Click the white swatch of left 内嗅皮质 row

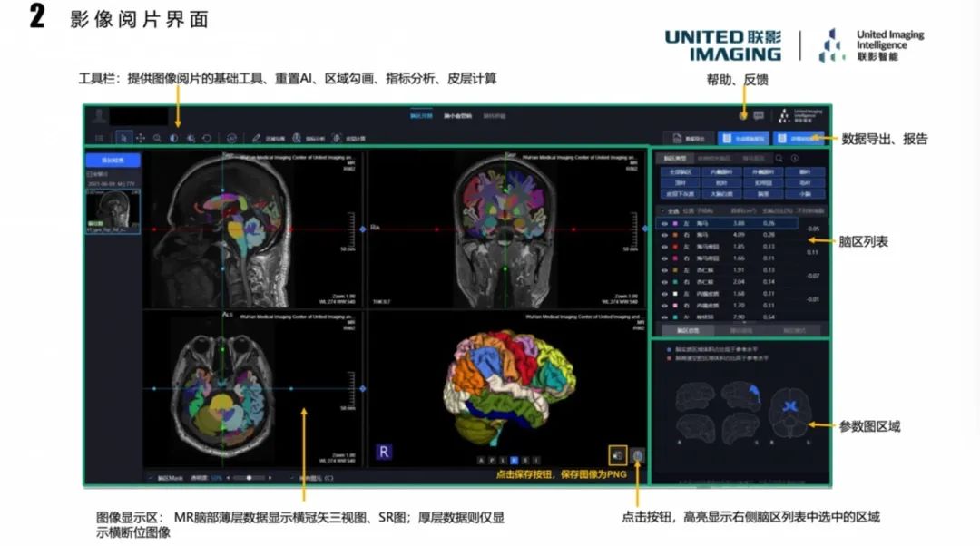(675, 294)
